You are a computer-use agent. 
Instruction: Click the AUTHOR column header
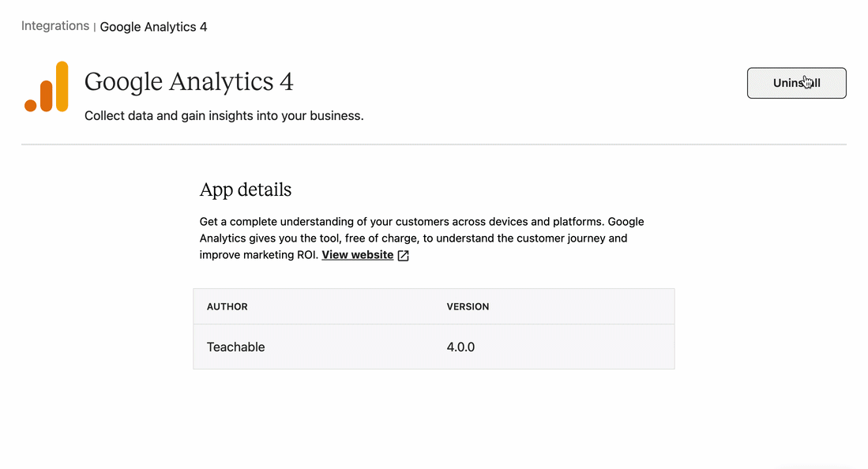point(227,307)
